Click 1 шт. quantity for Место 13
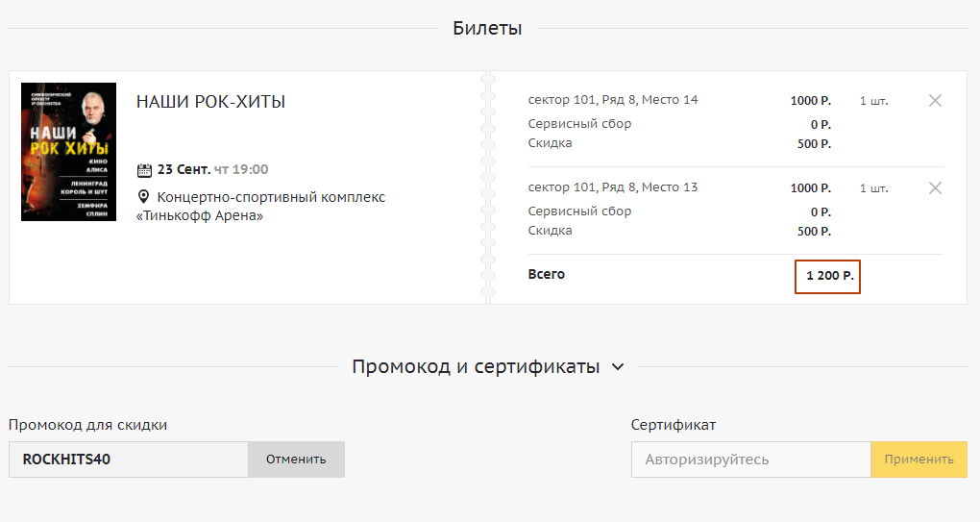Image resolution: width=980 pixels, height=522 pixels. (x=873, y=188)
